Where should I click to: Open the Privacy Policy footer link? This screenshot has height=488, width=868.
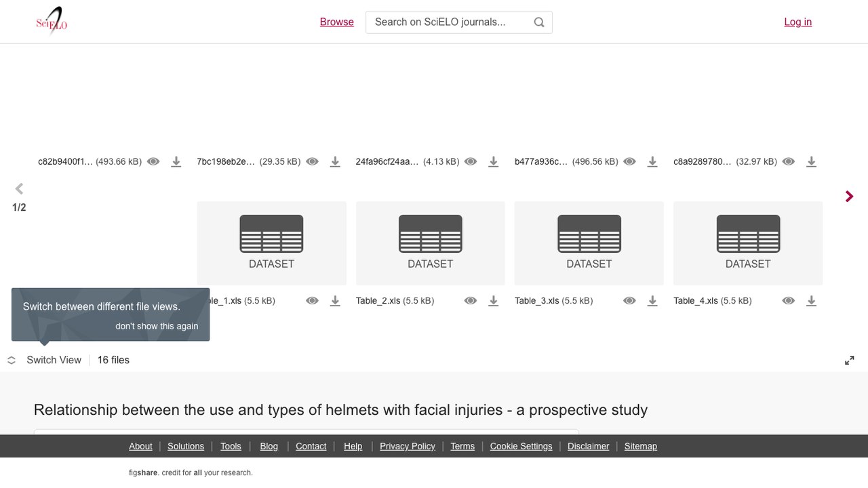408,446
